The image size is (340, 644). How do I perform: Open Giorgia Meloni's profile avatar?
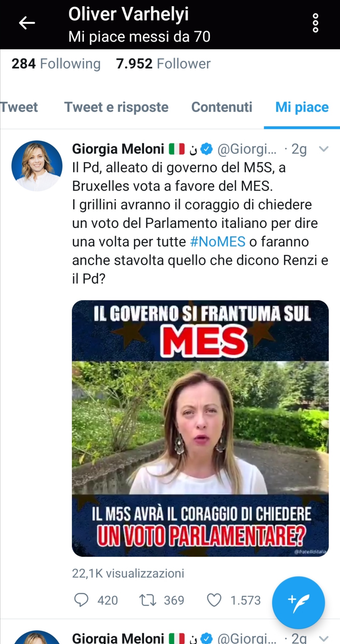coord(37,166)
